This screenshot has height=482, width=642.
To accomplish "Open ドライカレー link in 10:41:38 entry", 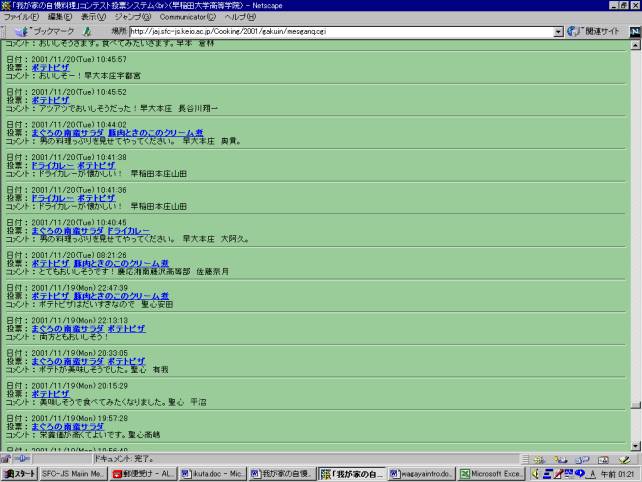I will coord(53,165).
